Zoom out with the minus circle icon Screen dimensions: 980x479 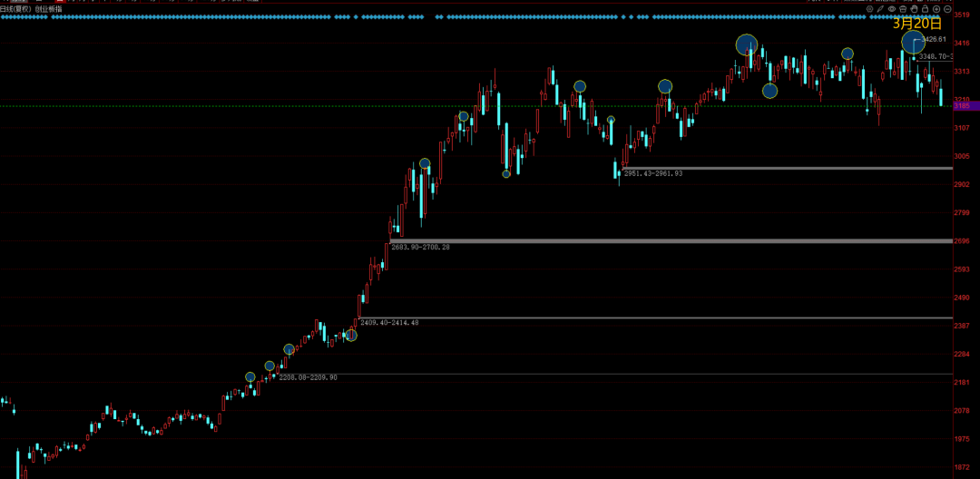(x=947, y=9)
